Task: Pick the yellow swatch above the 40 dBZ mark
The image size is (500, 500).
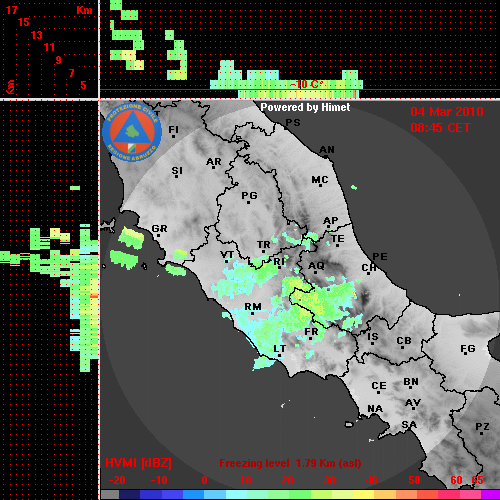Action: pos(363,495)
